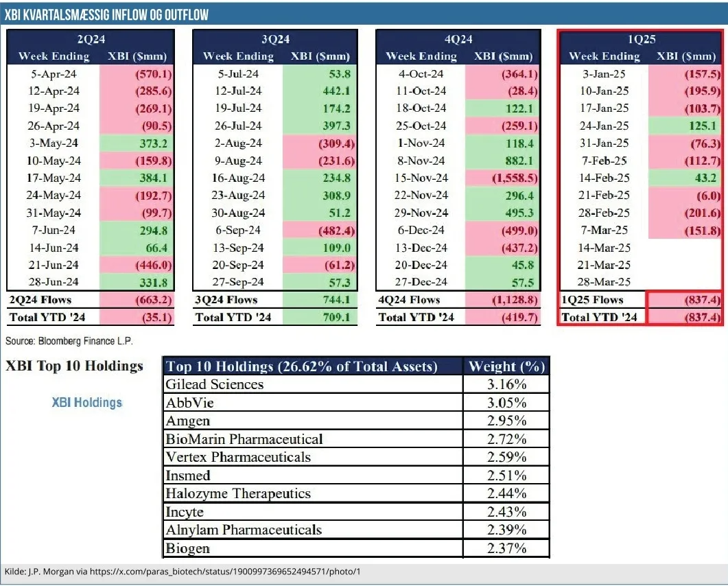The height and width of the screenshot is (586, 728).
Task: Select the 1Q25 highlighted table header
Action: click(x=640, y=40)
